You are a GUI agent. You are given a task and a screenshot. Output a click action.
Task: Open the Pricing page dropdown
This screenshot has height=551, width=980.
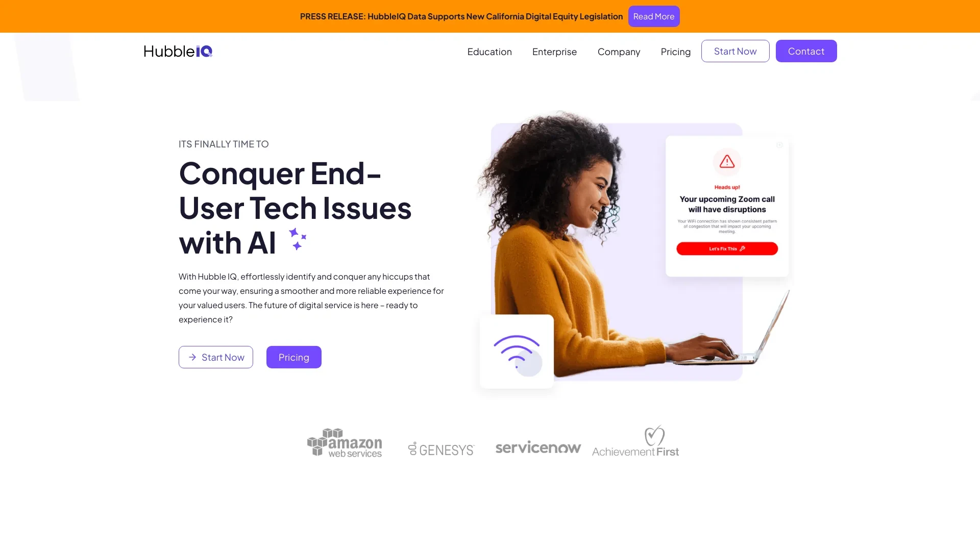[x=675, y=51]
